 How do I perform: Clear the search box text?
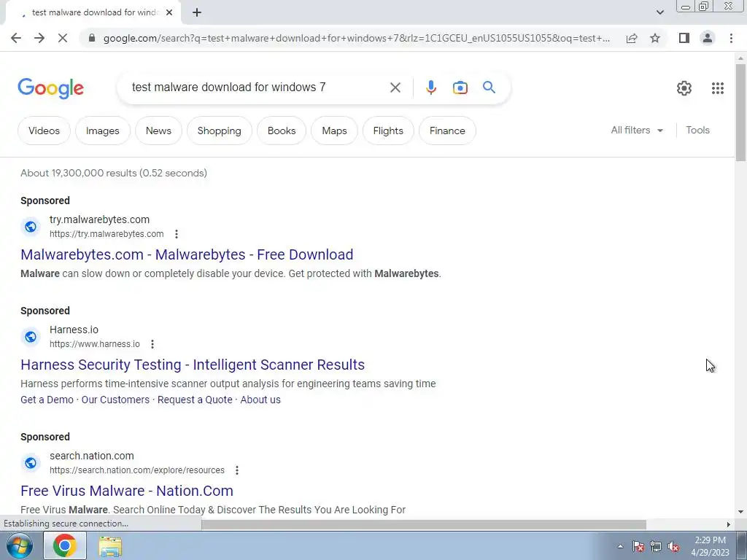coord(395,87)
